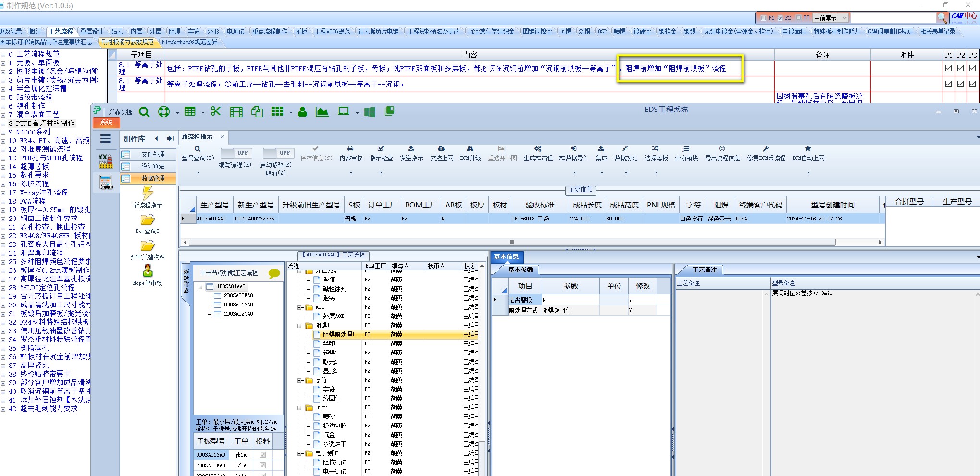The width and height of the screenshot is (980, 476).
Task: Open the 当前章节 dropdown
Action: pyautogui.click(x=844, y=18)
